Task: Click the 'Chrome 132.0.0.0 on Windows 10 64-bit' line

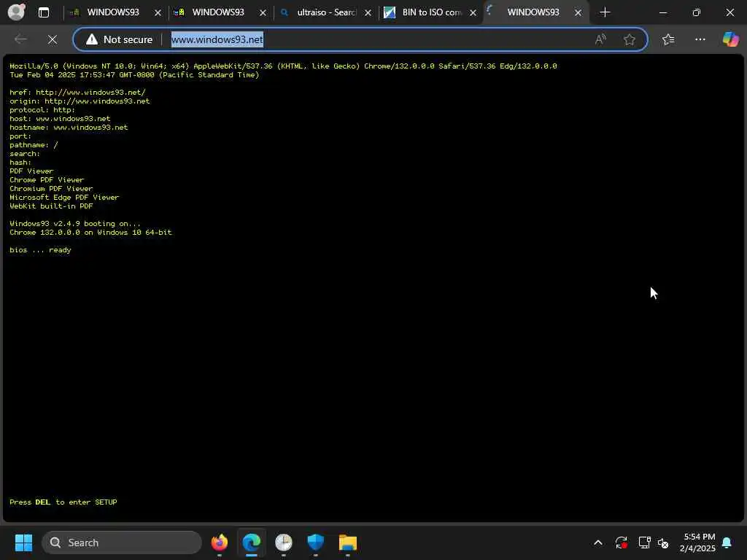Action: pyautogui.click(x=90, y=233)
